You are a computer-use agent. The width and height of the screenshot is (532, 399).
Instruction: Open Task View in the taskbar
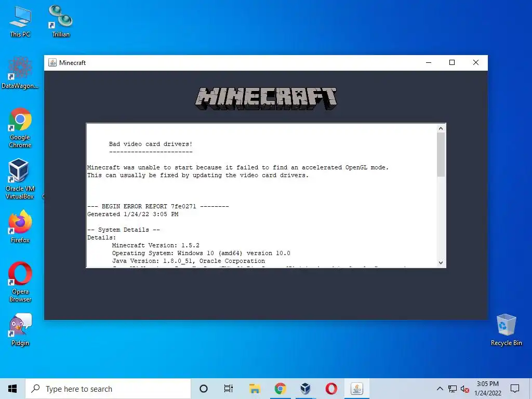point(229,389)
